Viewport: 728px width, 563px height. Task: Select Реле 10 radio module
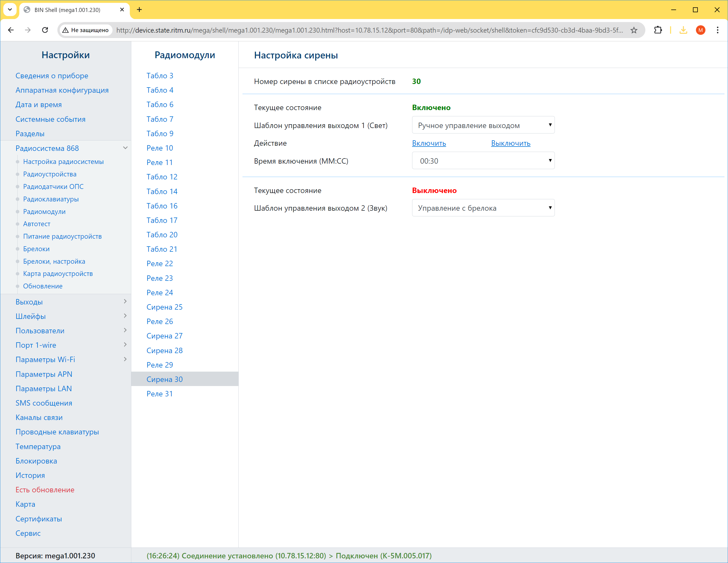tap(160, 148)
